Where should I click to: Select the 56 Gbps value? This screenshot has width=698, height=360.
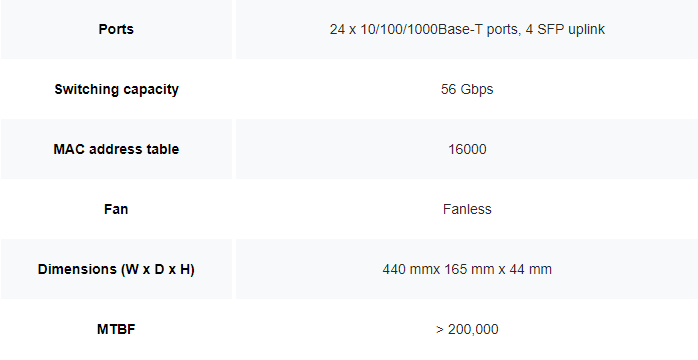[x=467, y=89]
